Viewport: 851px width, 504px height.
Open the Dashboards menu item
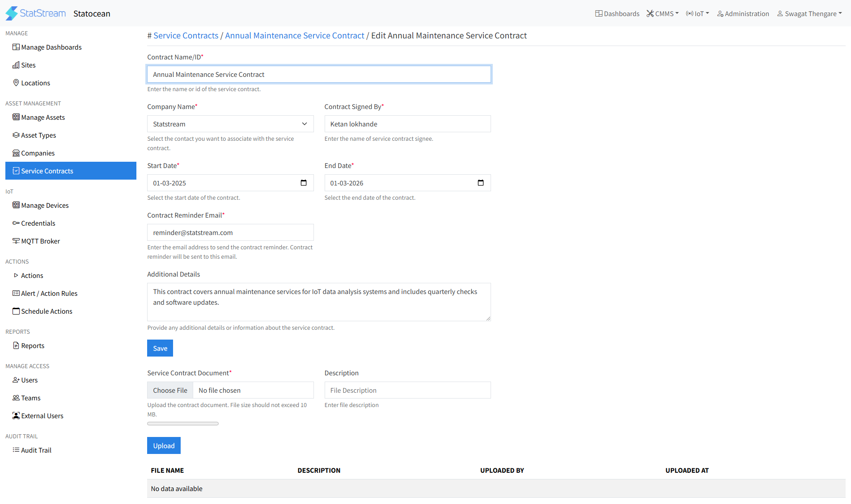coord(617,13)
